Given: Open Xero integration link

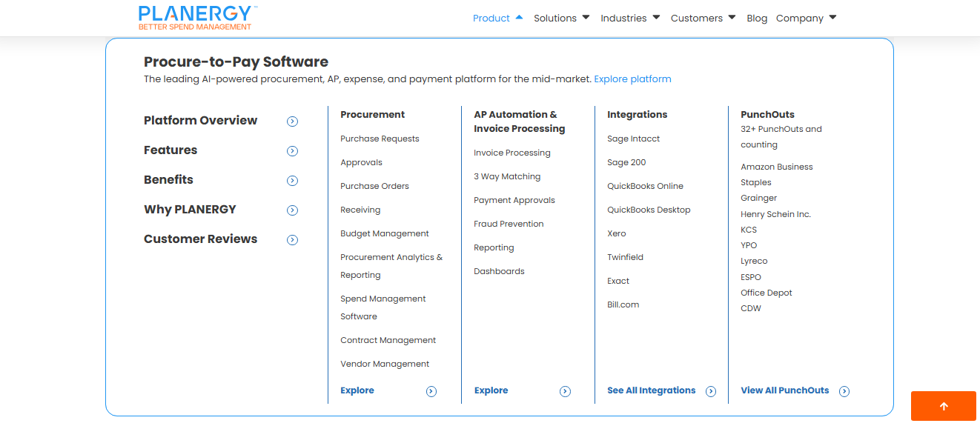Looking at the screenshot, I should pyautogui.click(x=617, y=233).
